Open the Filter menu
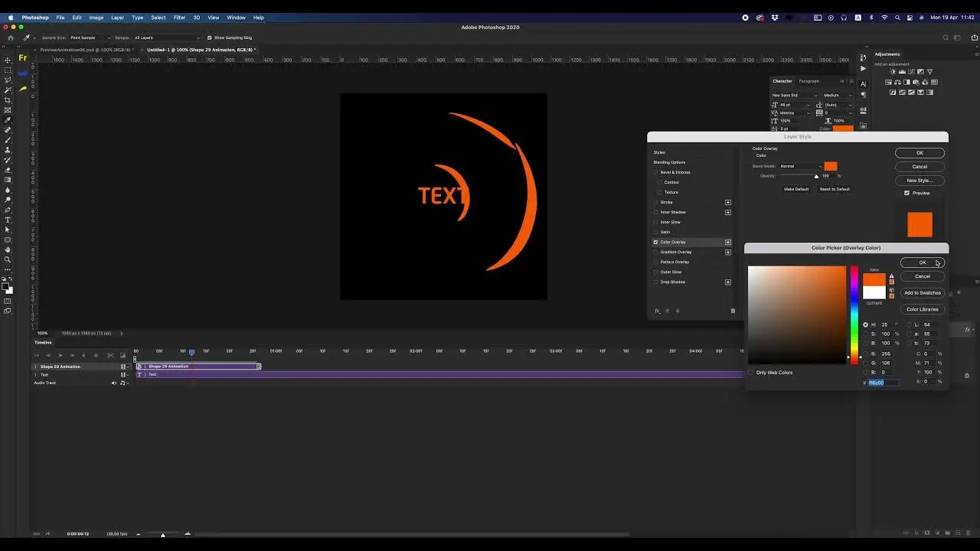Viewport: 980px width, 551px height. coord(179,17)
